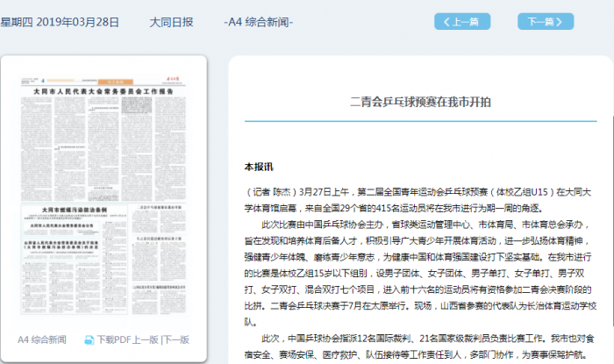This screenshot has width=614, height=364.
Task: Click the 大同日报 newspaper name in the header
Action: (x=171, y=22)
